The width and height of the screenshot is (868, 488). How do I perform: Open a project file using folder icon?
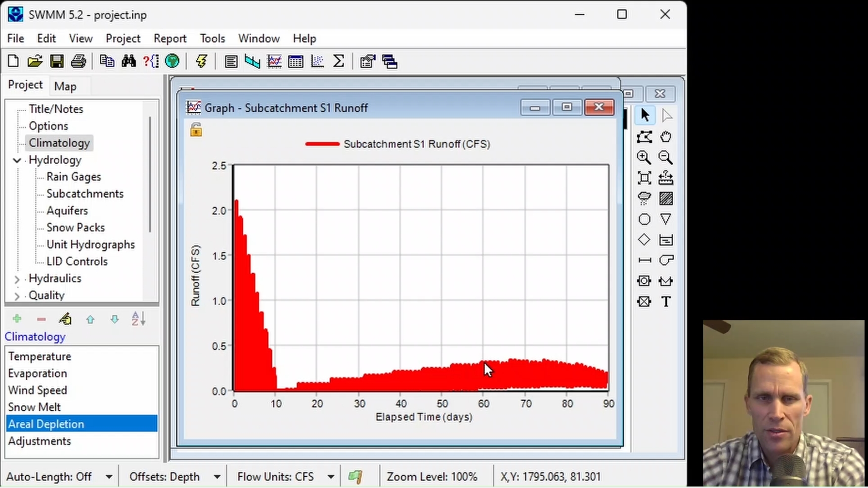[x=35, y=61]
